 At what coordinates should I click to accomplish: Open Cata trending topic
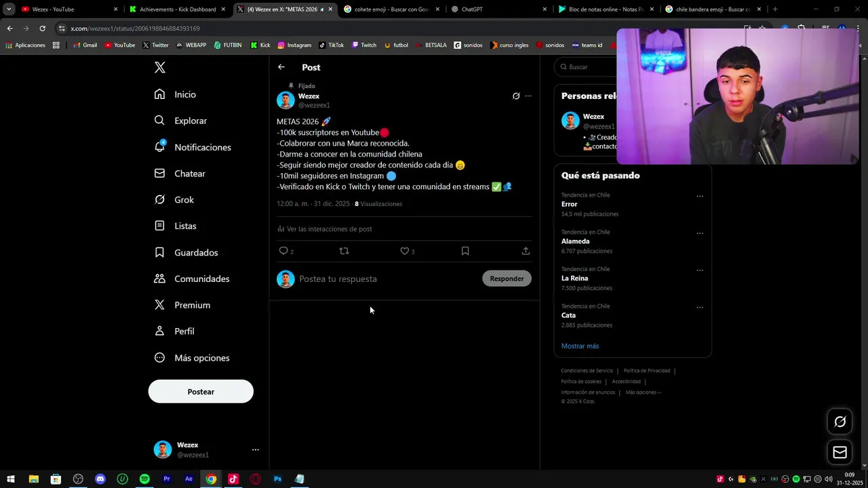click(x=568, y=315)
